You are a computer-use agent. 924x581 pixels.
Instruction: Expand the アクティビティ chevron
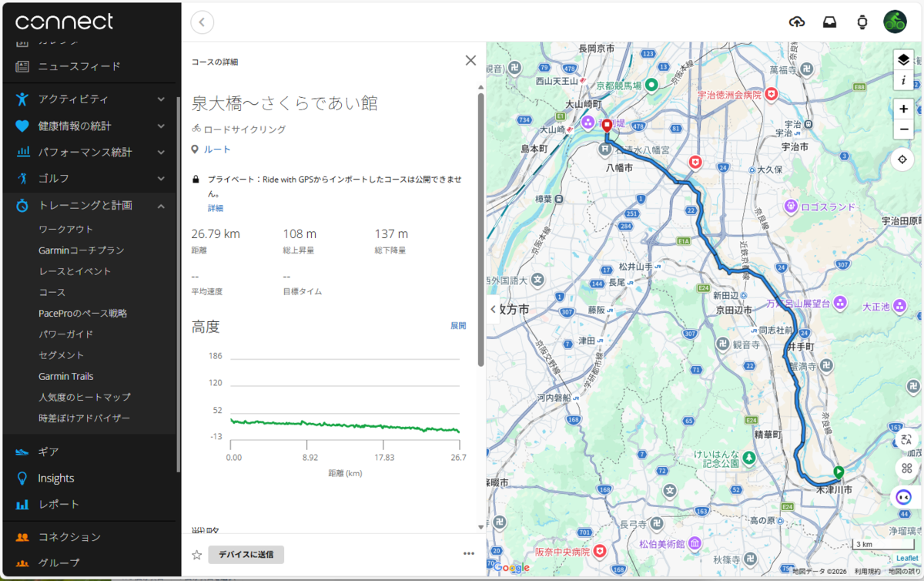pyautogui.click(x=161, y=99)
